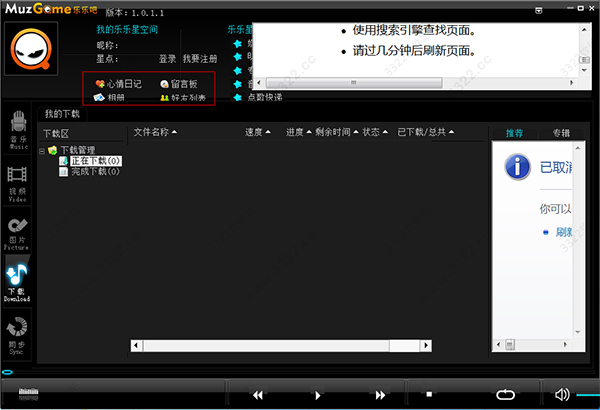This screenshot has width=600, height=410.
Task: Click the 下载区 panel header
Action: click(x=56, y=134)
